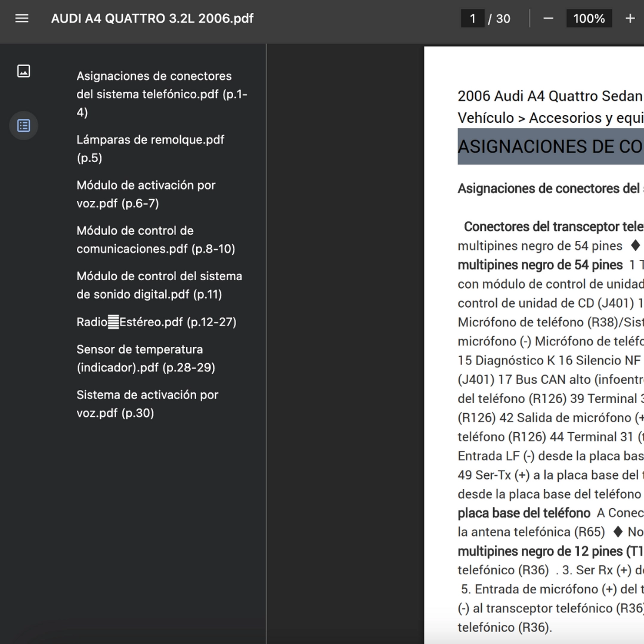Go to Lámparas de remolque.pdf bookmark
644x644 pixels.
click(x=150, y=148)
